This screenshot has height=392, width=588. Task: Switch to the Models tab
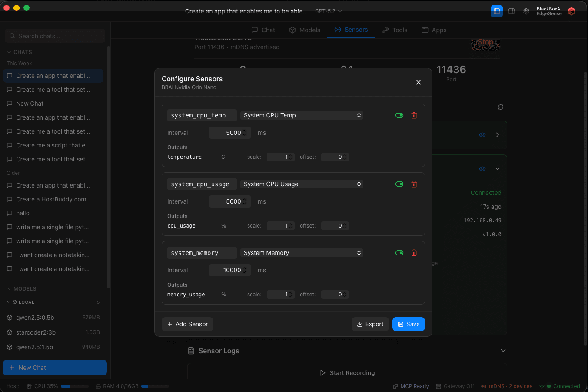point(305,30)
